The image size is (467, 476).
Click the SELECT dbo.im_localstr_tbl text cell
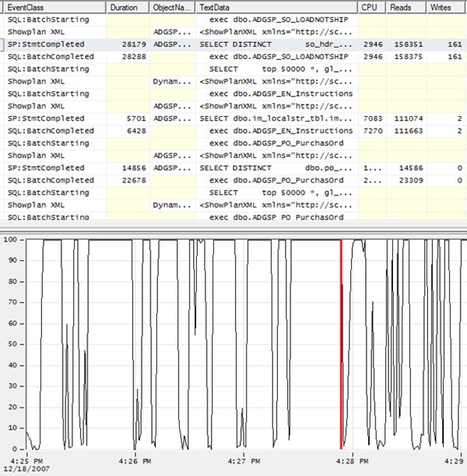[x=276, y=118]
